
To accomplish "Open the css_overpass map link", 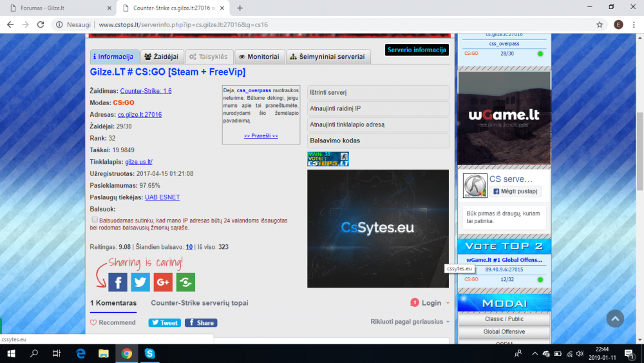I will (254, 90).
